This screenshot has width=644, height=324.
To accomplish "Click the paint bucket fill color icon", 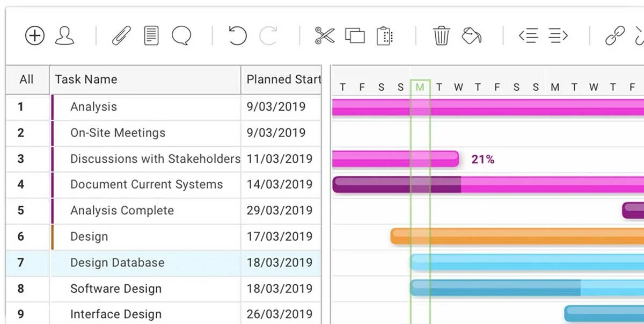I will point(471,36).
